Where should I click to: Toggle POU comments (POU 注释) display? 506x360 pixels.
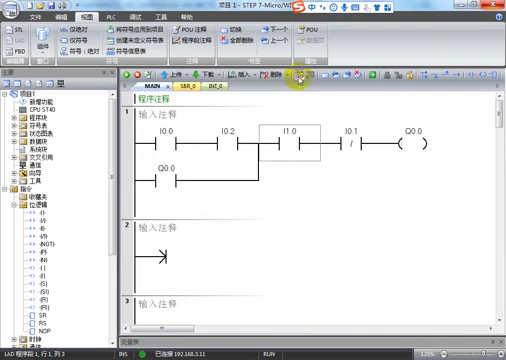[x=189, y=30]
